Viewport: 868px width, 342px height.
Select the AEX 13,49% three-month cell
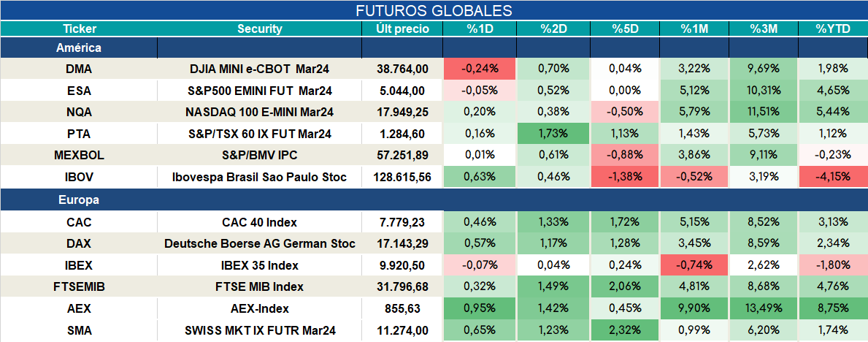[764, 308]
